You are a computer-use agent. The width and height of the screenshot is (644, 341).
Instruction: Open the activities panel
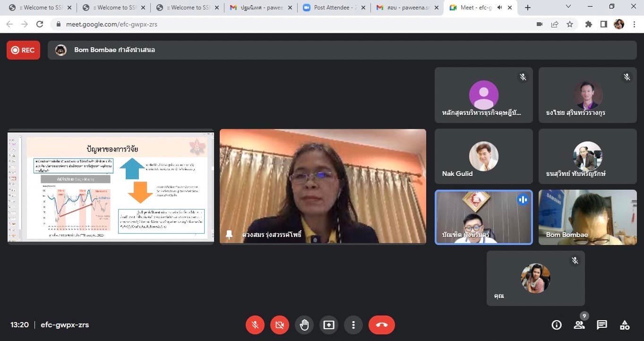624,325
